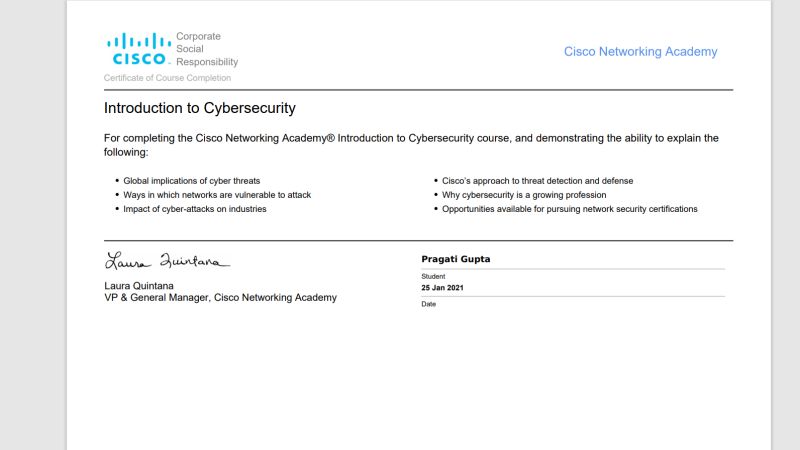800x450 pixels.
Task: Click the Date field label
Action: (429, 304)
